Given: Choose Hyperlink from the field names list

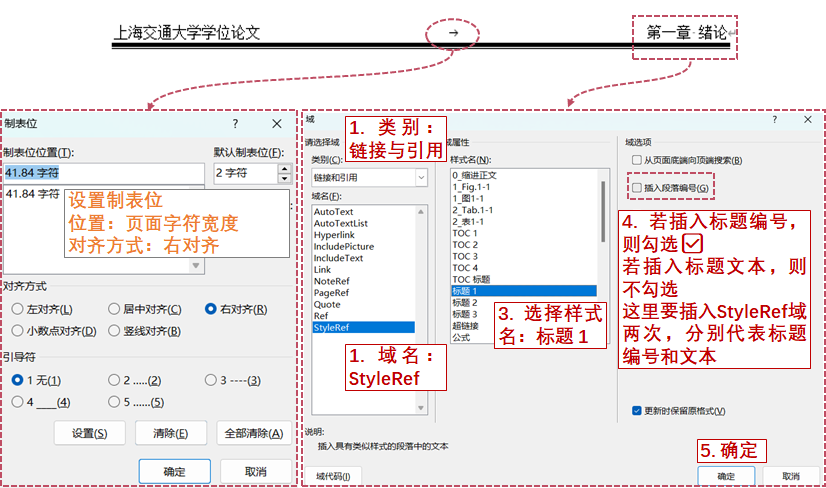Looking at the screenshot, I should click(335, 235).
